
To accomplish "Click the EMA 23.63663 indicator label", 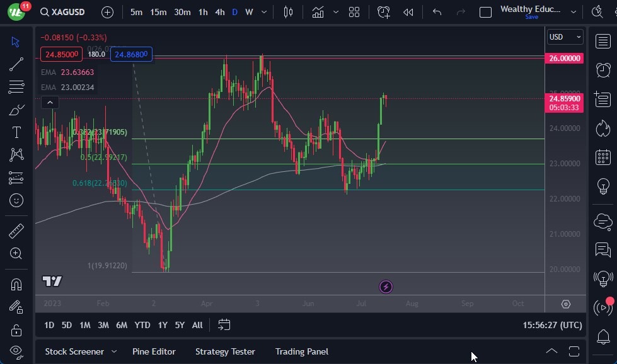I will [67, 72].
